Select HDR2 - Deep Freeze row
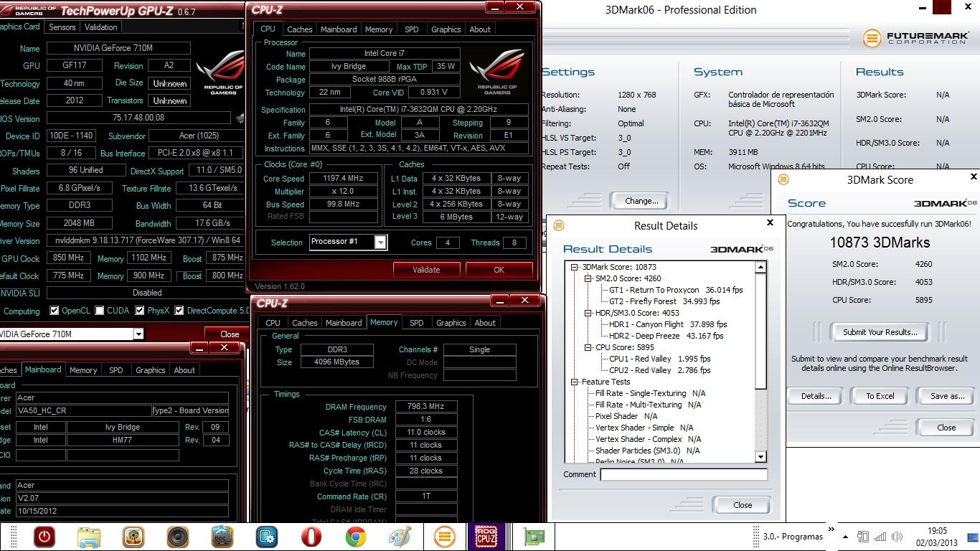Viewport: 980px width, 551px height. point(666,336)
